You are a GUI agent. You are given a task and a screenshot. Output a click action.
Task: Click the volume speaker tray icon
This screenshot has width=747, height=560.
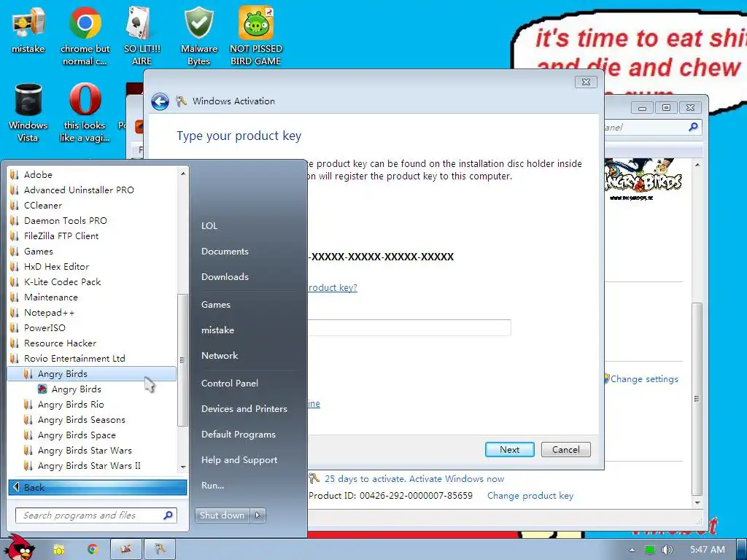click(x=667, y=550)
